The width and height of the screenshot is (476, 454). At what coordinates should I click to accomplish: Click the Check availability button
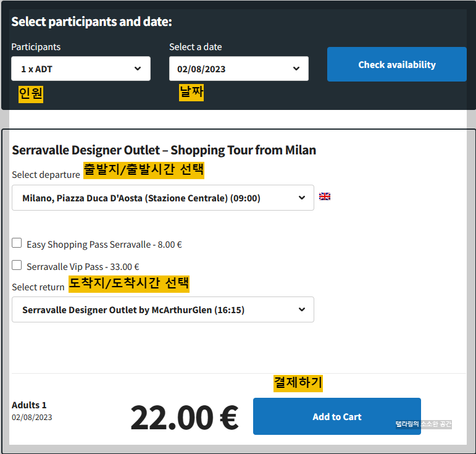point(397,64)
